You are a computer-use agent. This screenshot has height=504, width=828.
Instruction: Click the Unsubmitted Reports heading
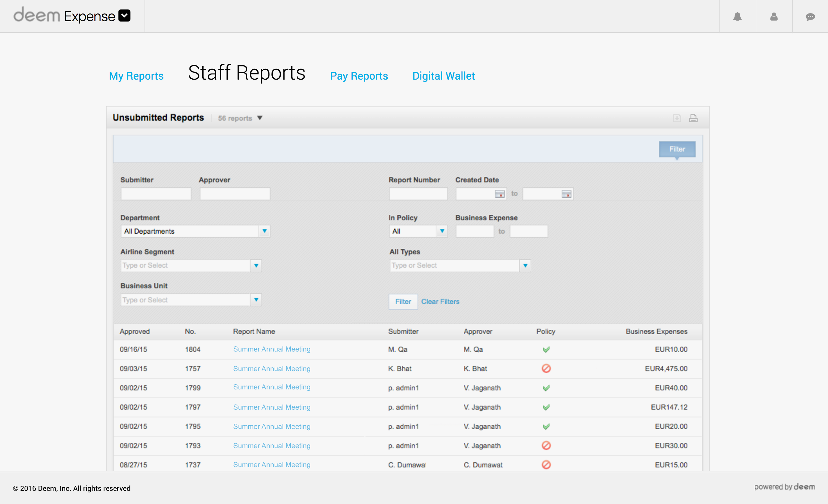click(158, 117)
